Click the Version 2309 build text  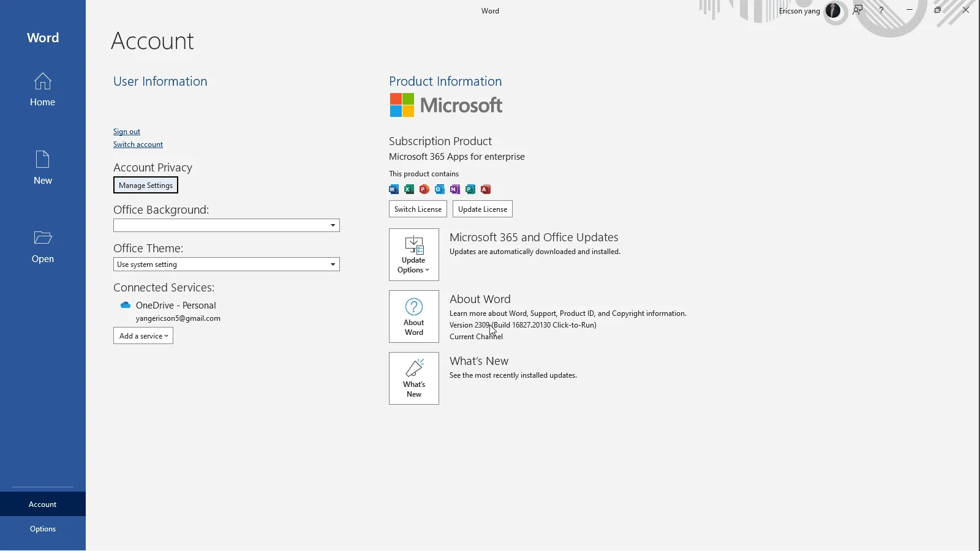pos(523,325)
